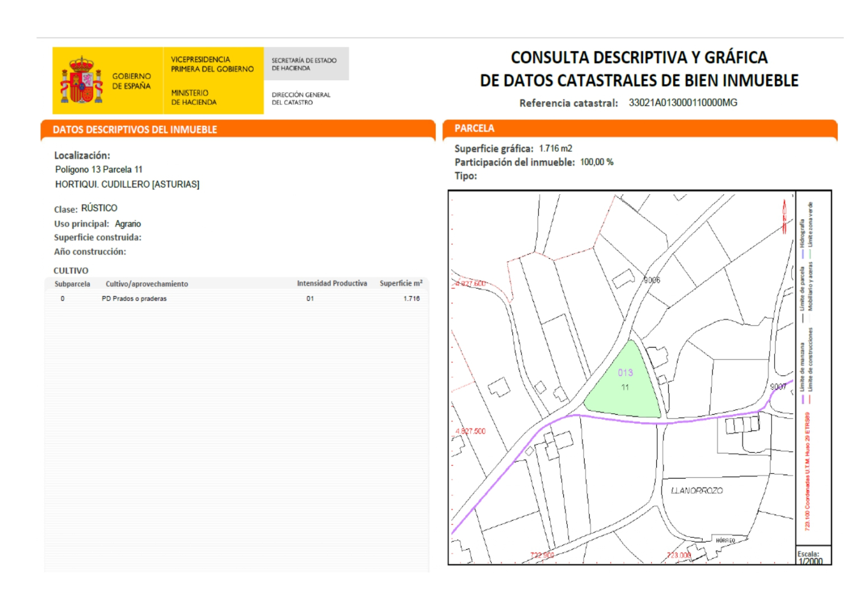Viewport: 868px width, 613px height.
Task: Click the 'RÚSTICO' class value
Action: click(99, 208)
